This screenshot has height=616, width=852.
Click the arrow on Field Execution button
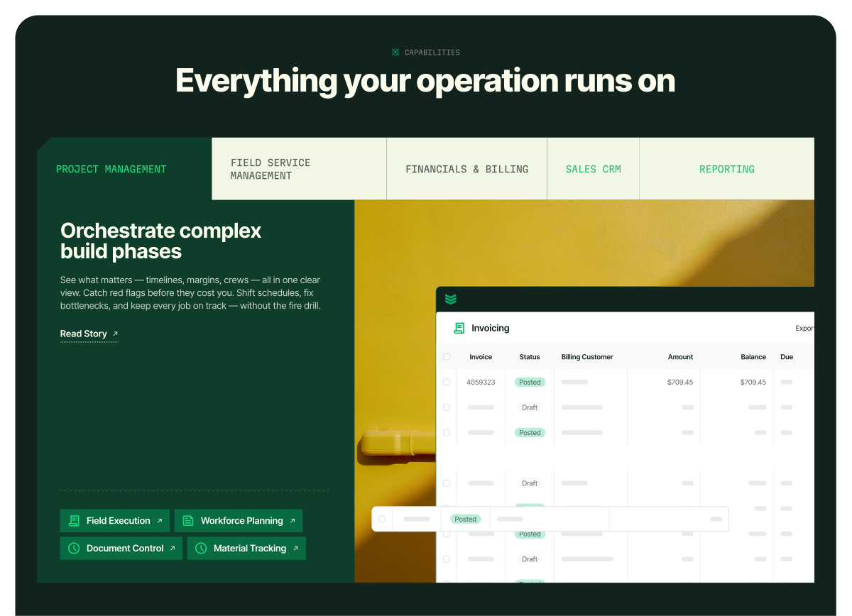click(x=160, y=521)
